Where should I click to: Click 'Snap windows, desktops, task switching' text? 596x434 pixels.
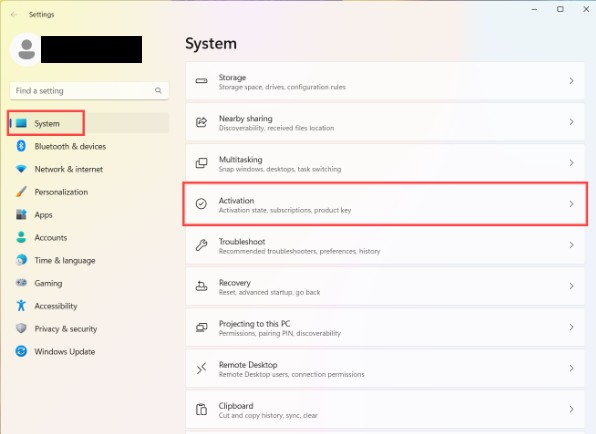click(280, 169)
